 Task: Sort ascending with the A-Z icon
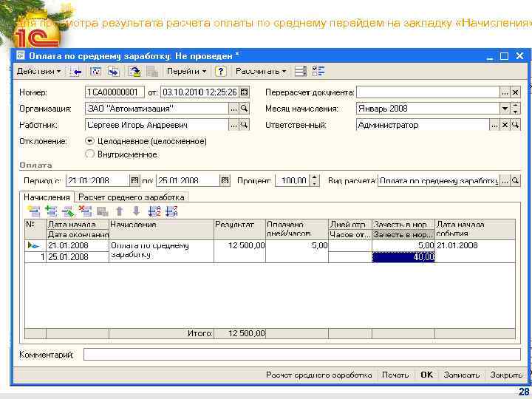tap(154, 211)
